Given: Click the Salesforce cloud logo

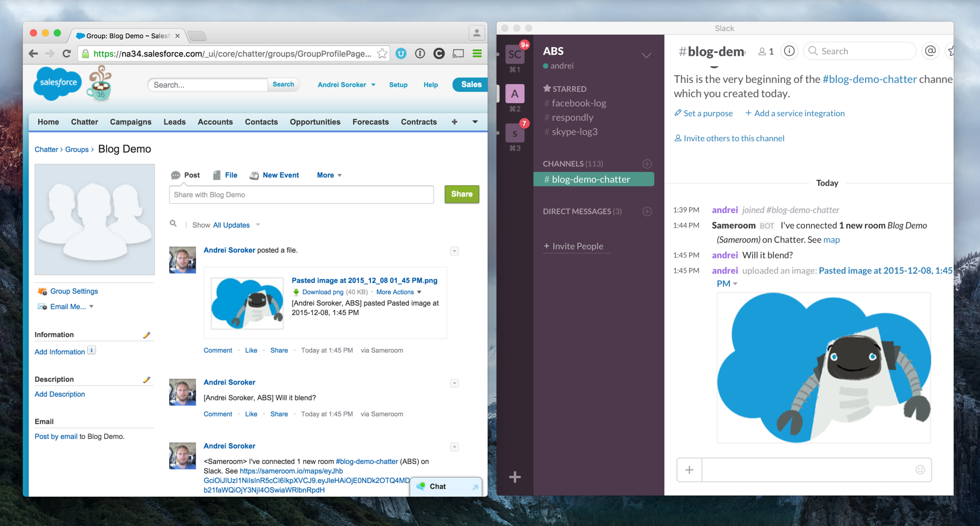Looking at the screenshot, I should (x=57, y=83).
